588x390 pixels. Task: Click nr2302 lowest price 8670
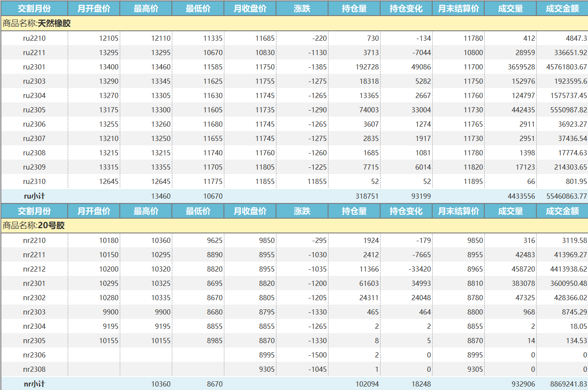(x=215, y=298)
